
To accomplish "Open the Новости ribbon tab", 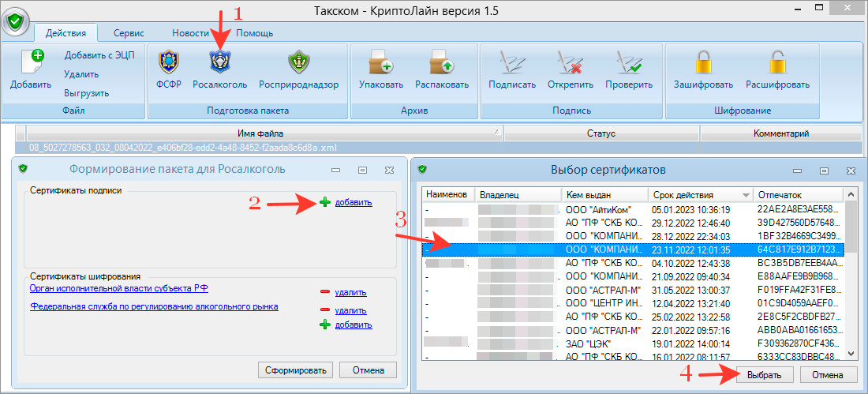I will (190, 32).
